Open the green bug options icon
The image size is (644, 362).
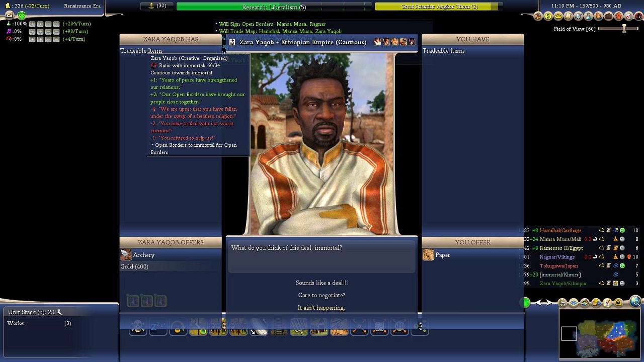pos(22,16)
